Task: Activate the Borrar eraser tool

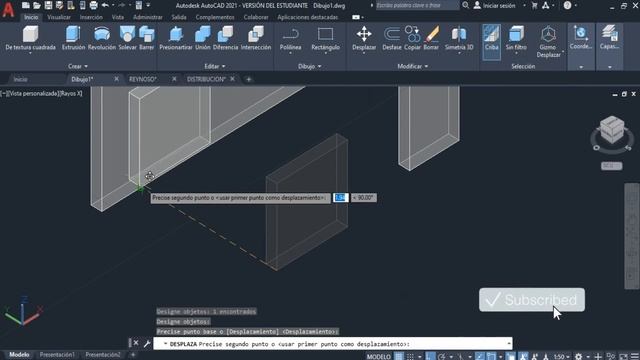Action: (431, 38)
